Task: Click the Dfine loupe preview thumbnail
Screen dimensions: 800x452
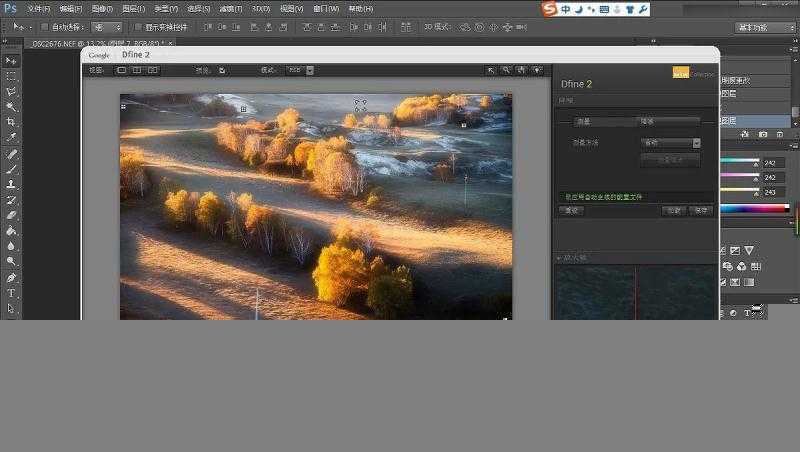Action: [x=635, y=292]
